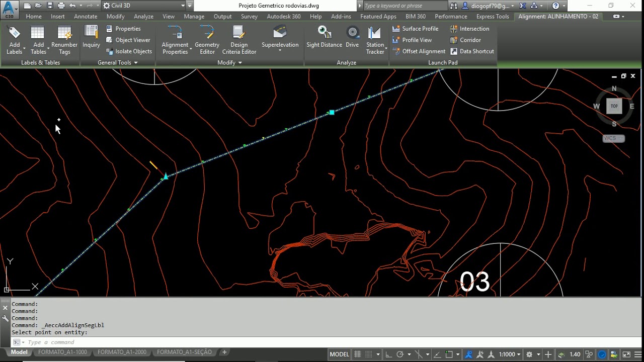Open the Inquiry tool
Image resolution: width=644 pixels, height=362 pixels.
pyautogui.click(x=91, y=37)
